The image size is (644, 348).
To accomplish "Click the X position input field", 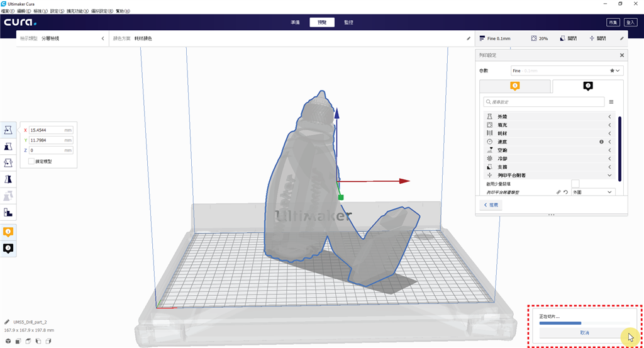I will (x=51, y=130).
